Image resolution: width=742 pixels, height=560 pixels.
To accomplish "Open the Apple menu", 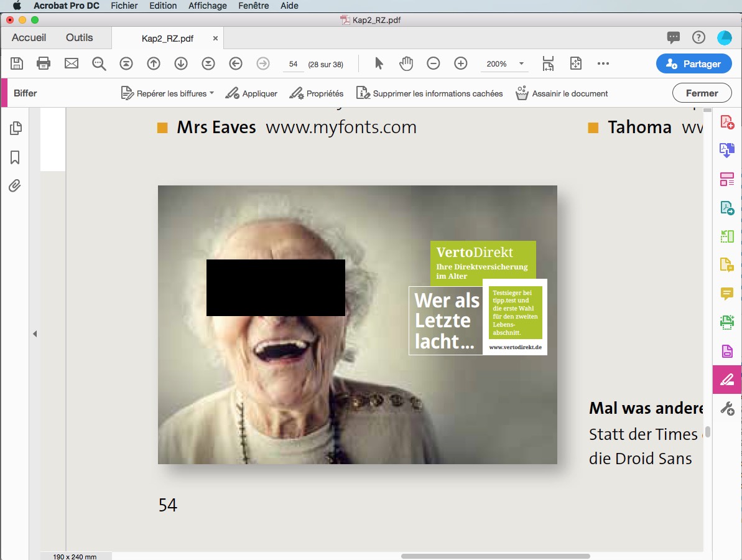I will [17, 6].
